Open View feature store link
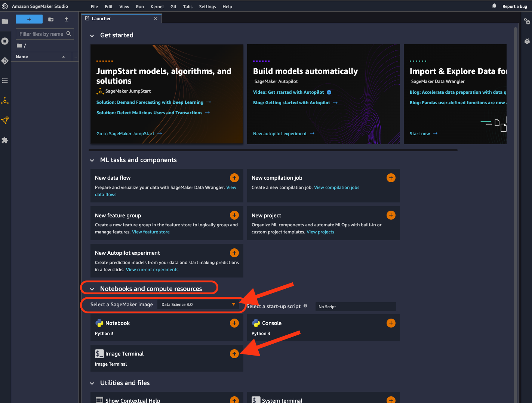Image resolution: width=532 pixels, height=403 pixels. click(151, 232)
